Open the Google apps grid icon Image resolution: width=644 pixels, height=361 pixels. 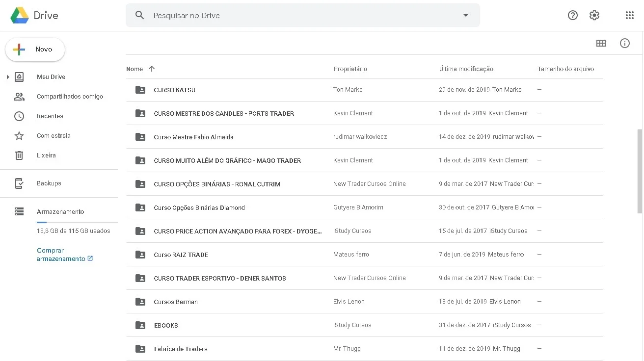coord(630,15)
